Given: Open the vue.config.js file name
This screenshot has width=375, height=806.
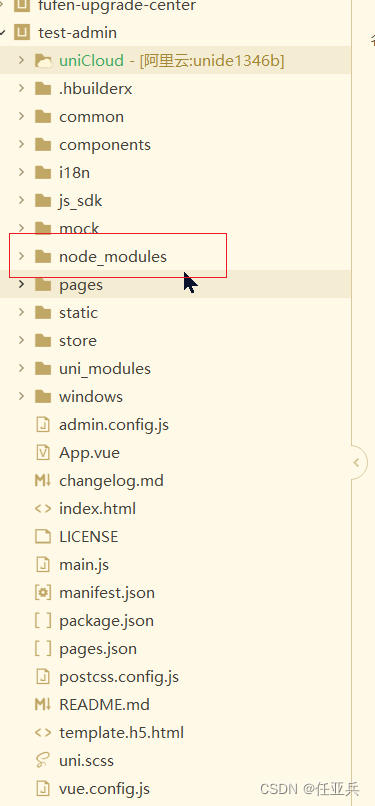Looking at the screenshot, I should [105, 789].
